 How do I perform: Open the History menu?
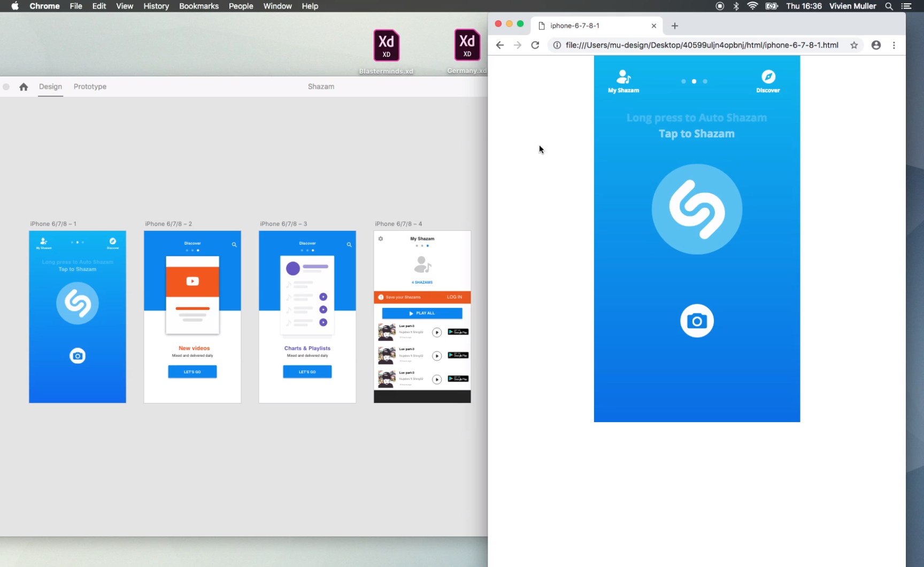coord(156,6)
